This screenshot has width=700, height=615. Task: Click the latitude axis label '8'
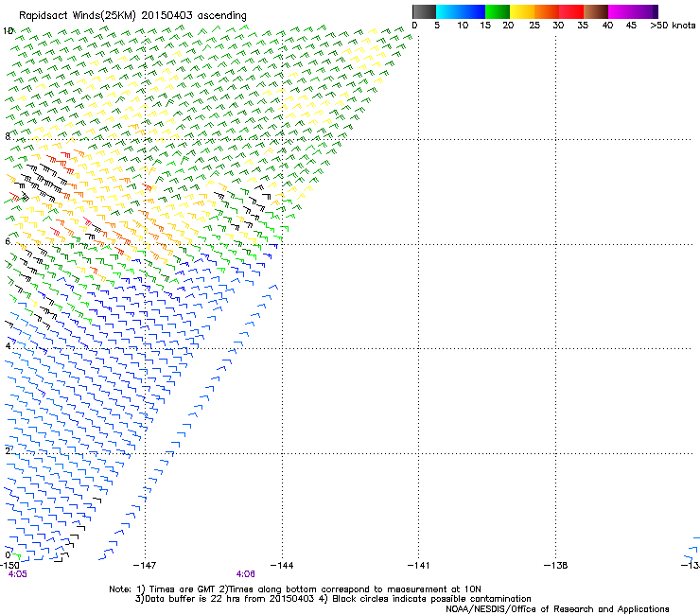8,136
